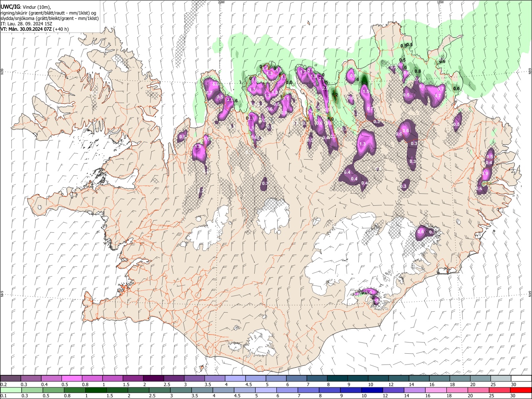Pick the deep blue 10 rain scale swatch
Image resolution: width=532 pixels, height=399 pixels.
pyautogui.click(x=372, y=390)
